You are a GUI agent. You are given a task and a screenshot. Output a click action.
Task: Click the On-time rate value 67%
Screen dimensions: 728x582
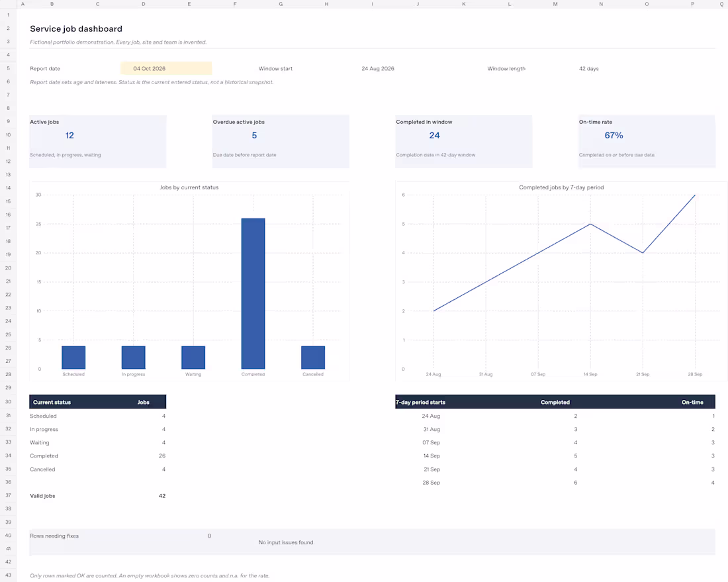[x=614, y=135]
